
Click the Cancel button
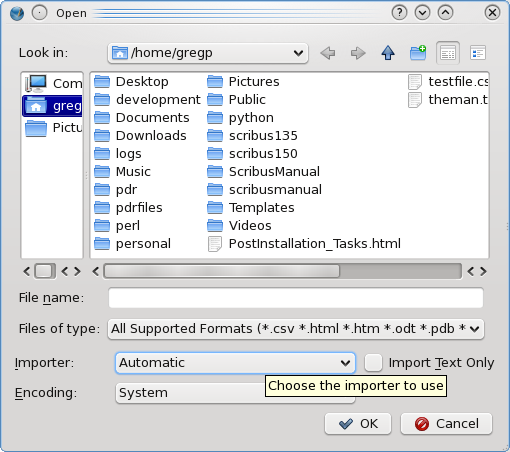(x=446, y=424)
